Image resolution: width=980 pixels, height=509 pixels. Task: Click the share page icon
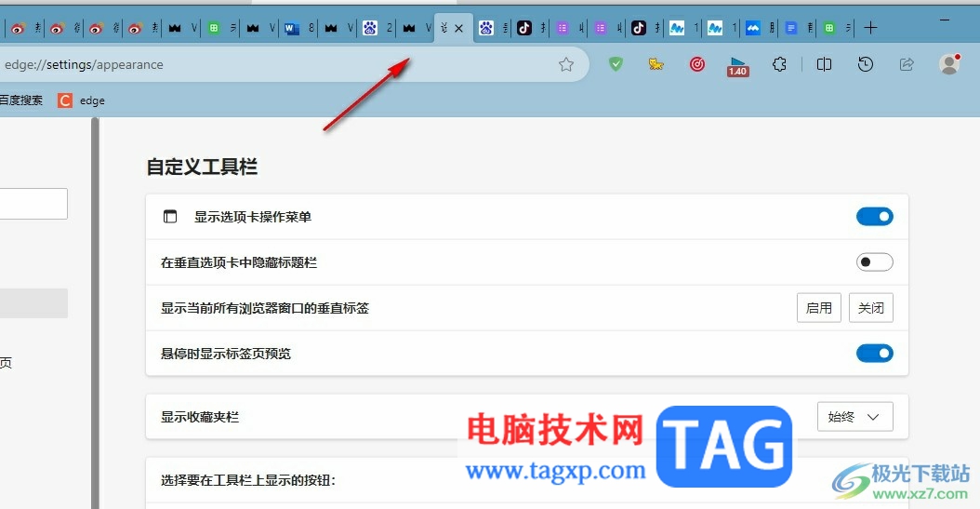[x=907, y=64]
